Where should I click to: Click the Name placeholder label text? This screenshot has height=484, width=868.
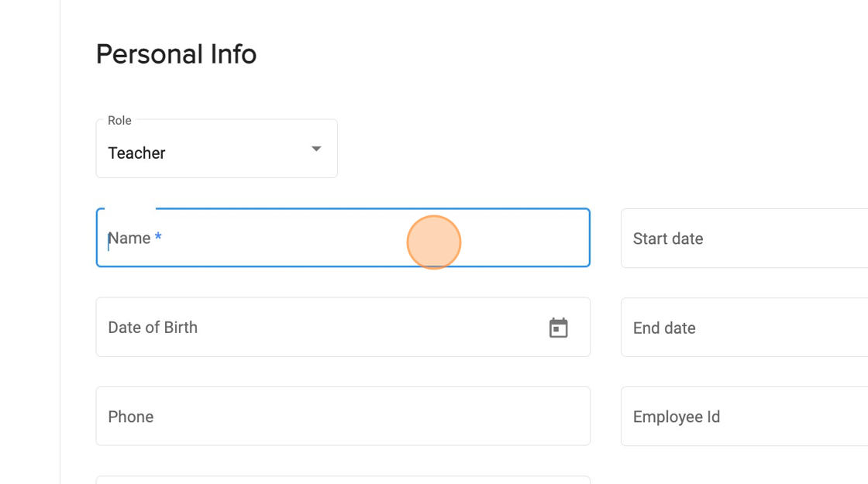(x=129, y=239)
